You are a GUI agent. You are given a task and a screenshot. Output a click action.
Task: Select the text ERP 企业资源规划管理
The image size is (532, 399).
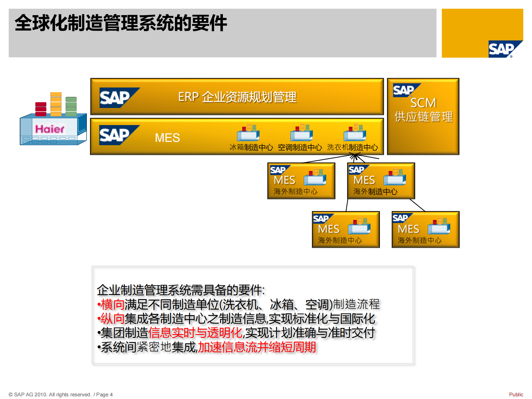pos(237,97)
